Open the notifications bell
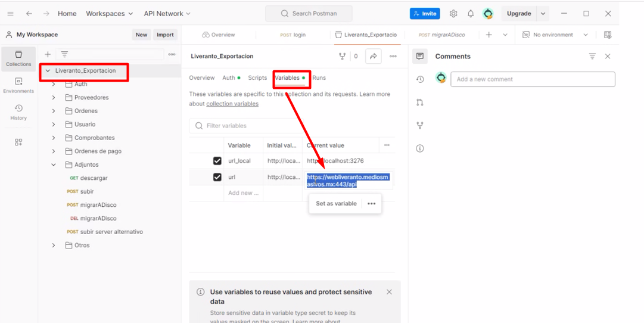 [471, 14]
